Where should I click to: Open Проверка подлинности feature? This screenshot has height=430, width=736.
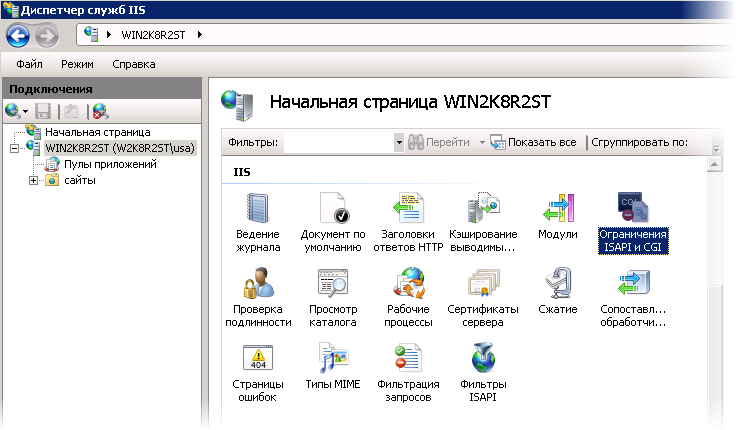point(258,298)
